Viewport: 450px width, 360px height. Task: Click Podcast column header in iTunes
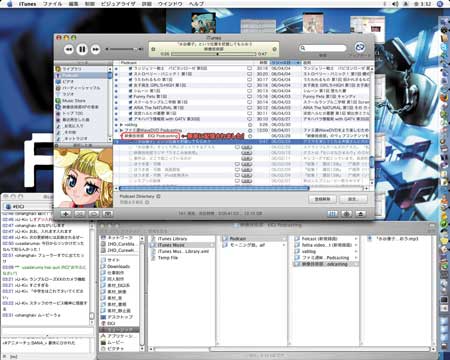coord(183,63)
